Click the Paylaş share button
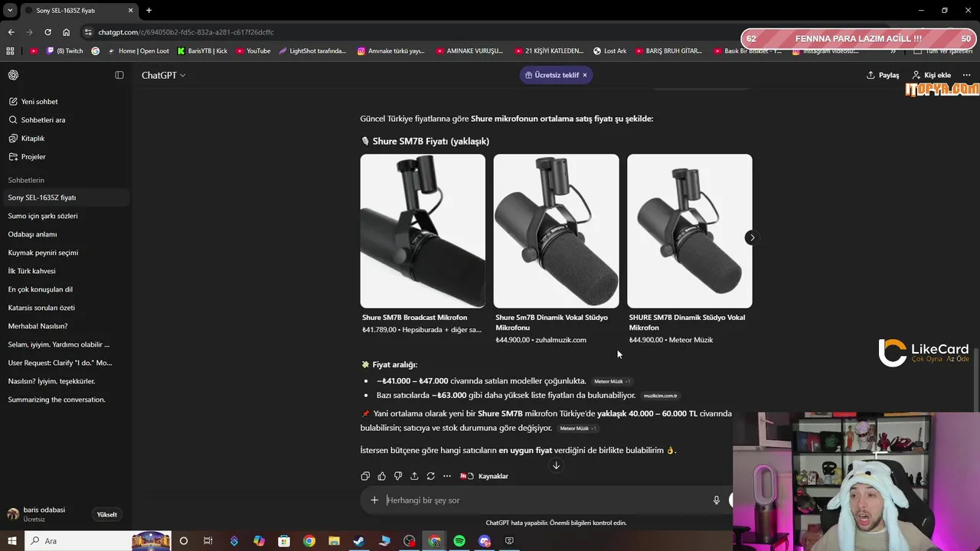The image size is (980, 551). (x=883, y=75)
